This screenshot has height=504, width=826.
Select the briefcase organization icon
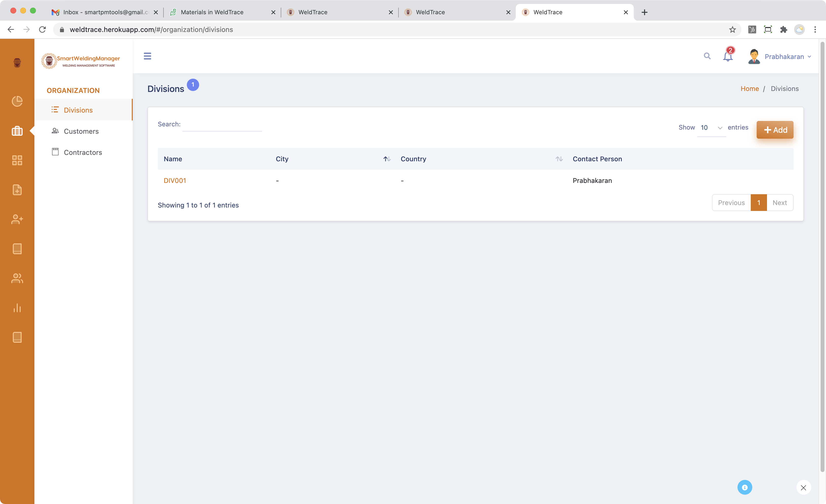tap(17, 131)
